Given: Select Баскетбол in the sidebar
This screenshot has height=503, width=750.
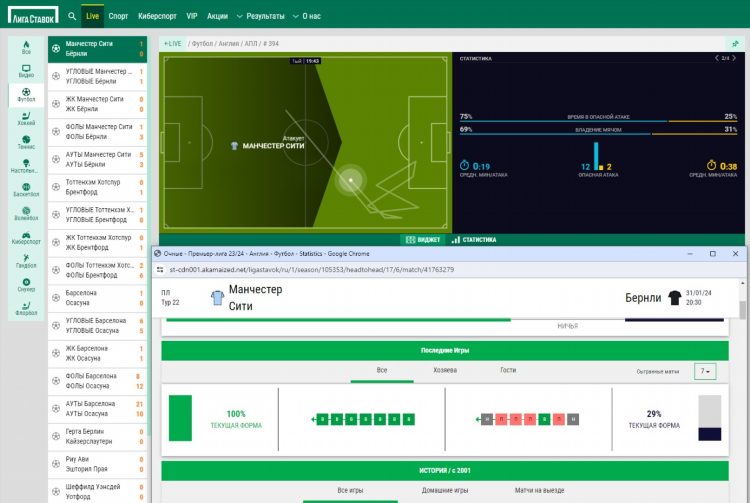Looking at the screenshot, I should tap(26, 190).
